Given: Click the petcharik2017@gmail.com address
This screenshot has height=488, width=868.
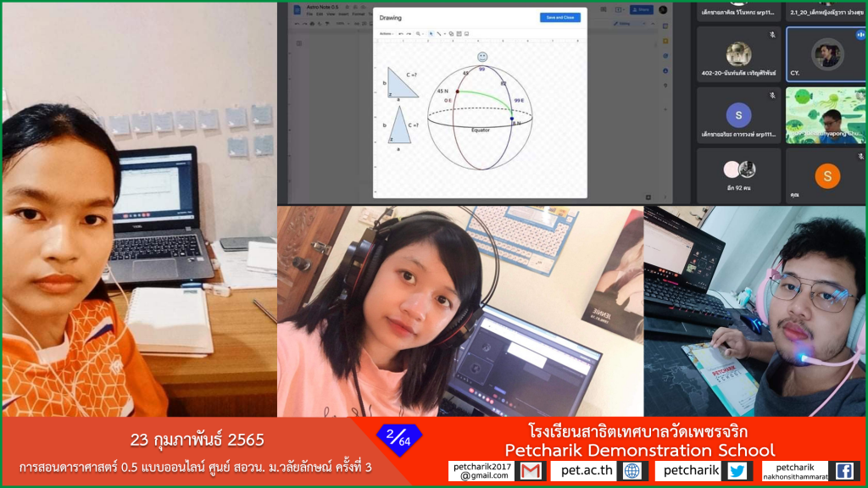Looking at the screenshot, I should (482, 471).
